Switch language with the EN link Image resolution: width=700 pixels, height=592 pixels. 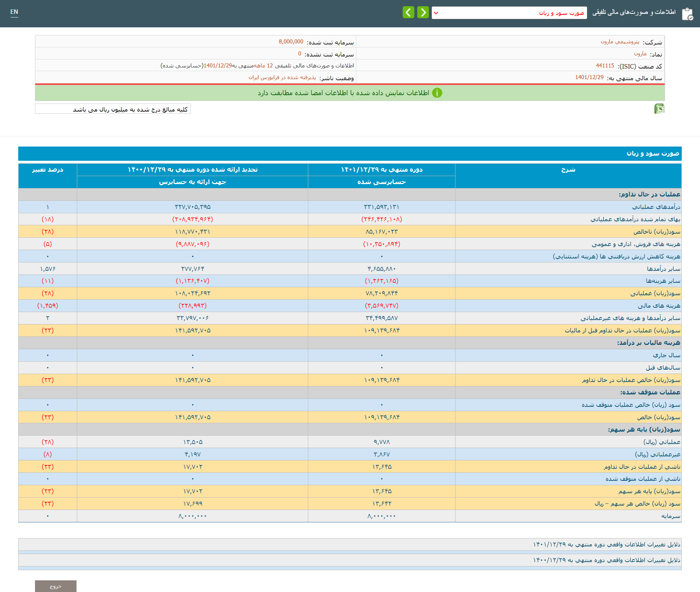pyautogui.click(x=14, y=12)
